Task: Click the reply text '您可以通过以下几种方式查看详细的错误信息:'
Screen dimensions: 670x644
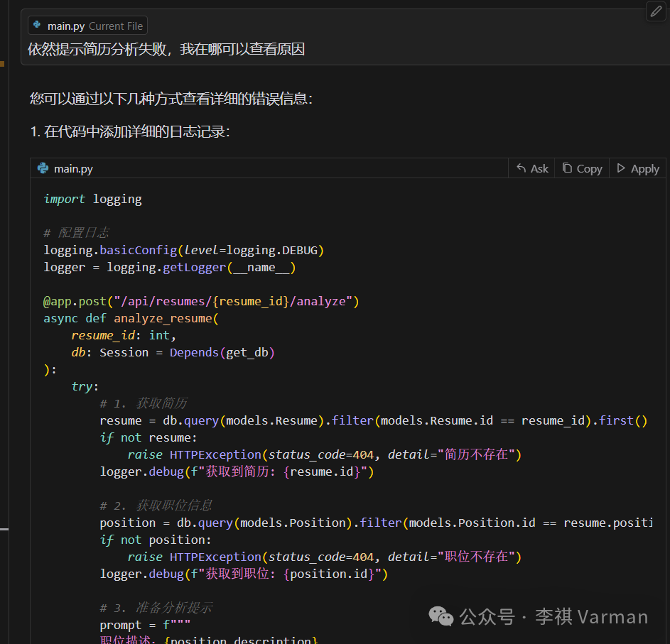Action: pos(171,99)
